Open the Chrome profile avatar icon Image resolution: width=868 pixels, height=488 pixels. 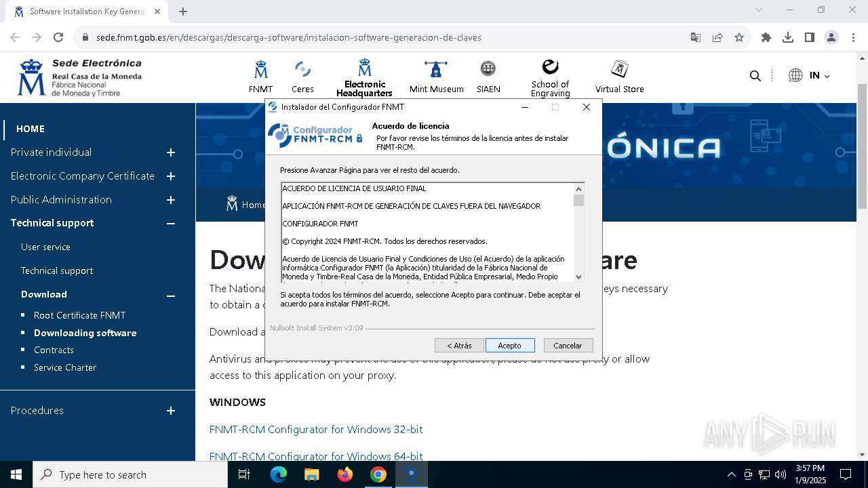click(831, 37)
